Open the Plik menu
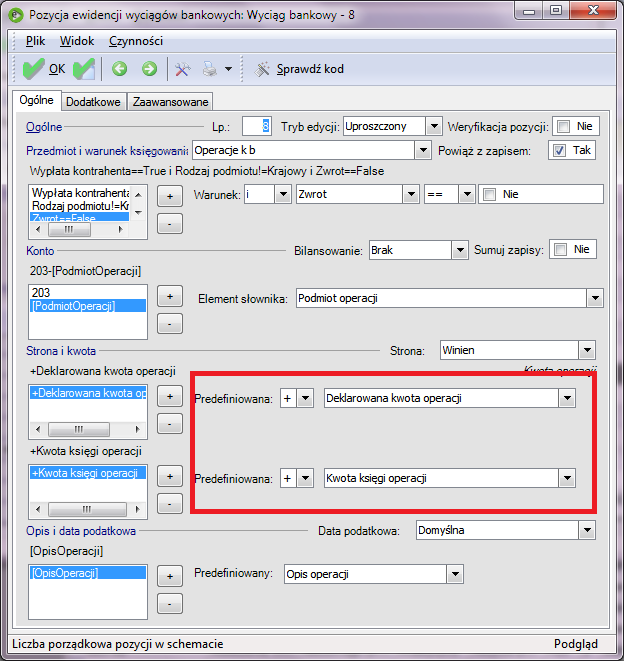 tap(35, 41)
